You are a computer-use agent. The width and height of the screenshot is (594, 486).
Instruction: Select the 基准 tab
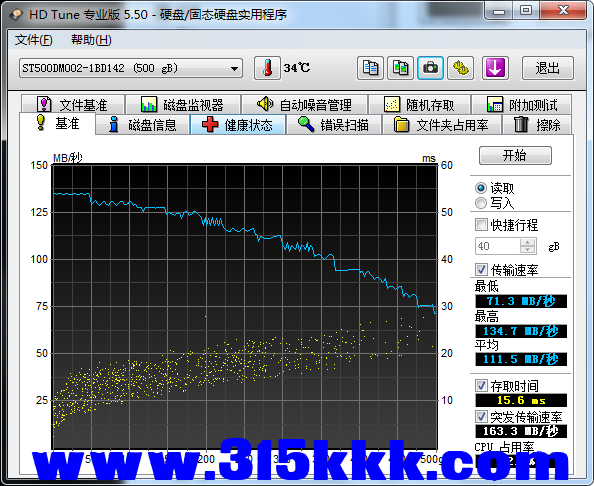[x=57, y=123]
